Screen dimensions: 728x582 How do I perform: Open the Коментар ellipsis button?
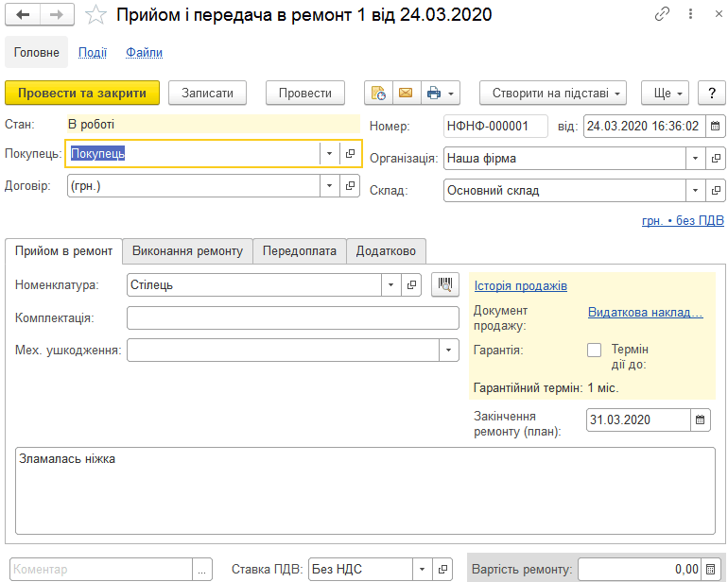click(202, 569)
